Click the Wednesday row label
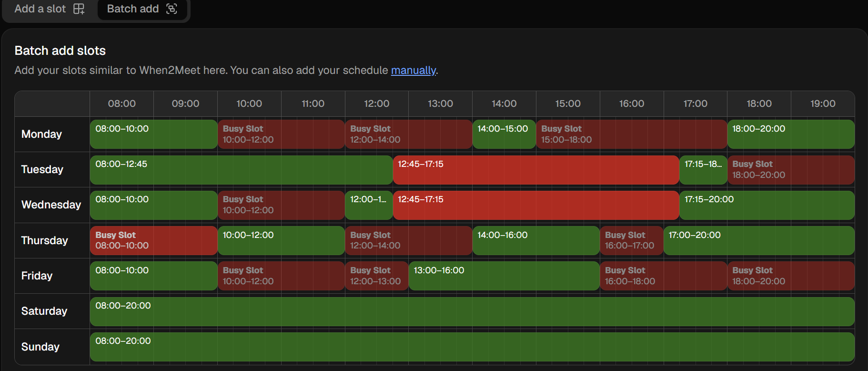The width and height of the screenshot is (868, 371). pyautogui.click(x=51, y=205)
